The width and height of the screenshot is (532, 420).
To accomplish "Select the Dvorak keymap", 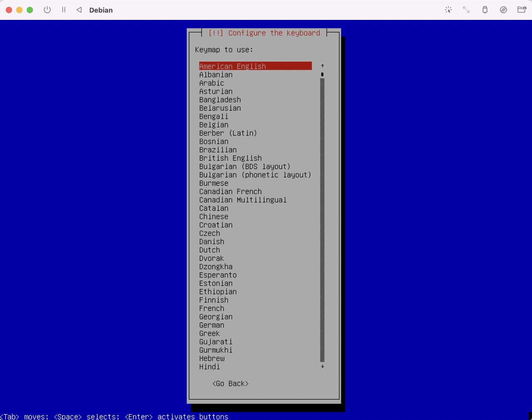I will pos(212,258).
